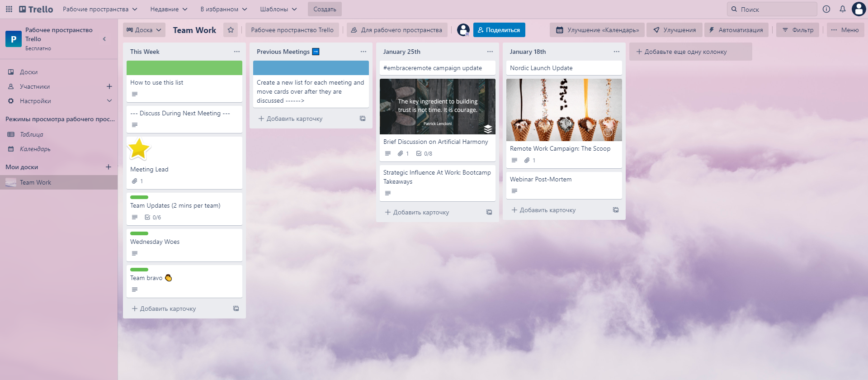
Task: Expand the Настройки section in sidebar
Action: 109,101
